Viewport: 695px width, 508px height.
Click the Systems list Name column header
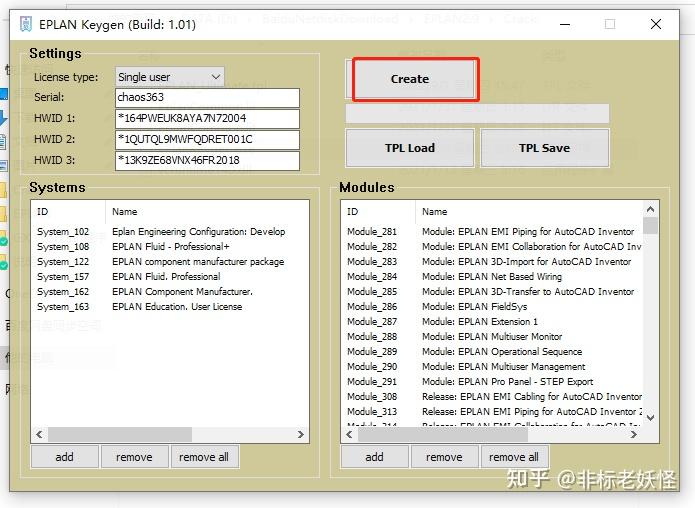[207, 212]
